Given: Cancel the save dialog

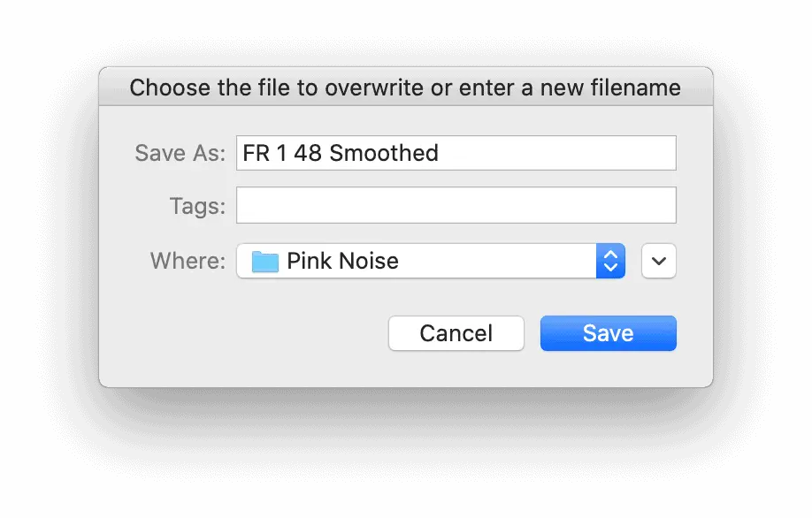Looking at the screenshot, I should pyautogui.click(x=456, y=333).
